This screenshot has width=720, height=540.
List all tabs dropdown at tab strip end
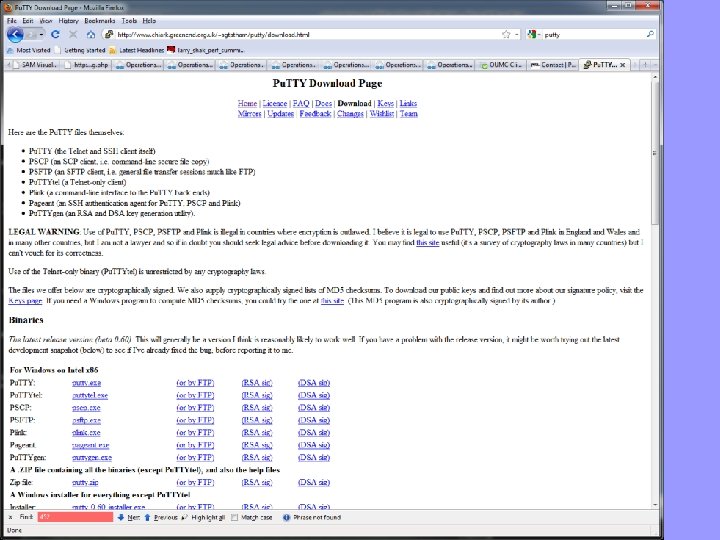pyautogui.click(x=655, y=65)
